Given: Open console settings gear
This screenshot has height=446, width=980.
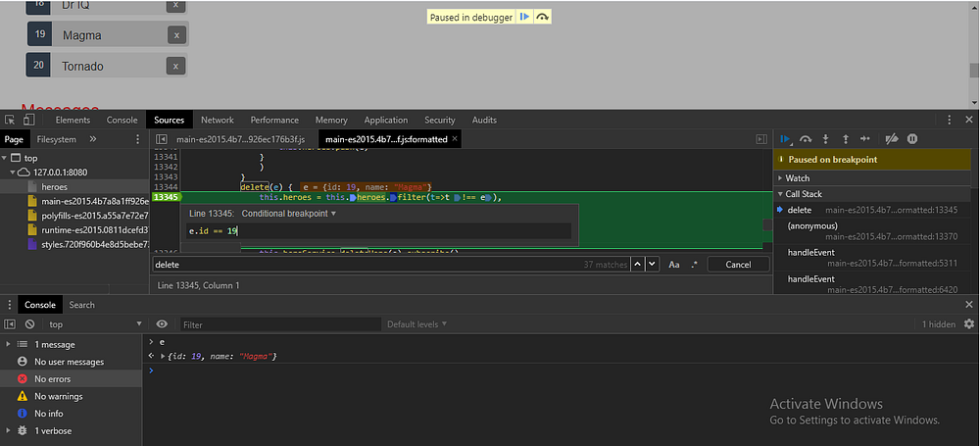Looking at the screenshot, I should pos(969,324).
